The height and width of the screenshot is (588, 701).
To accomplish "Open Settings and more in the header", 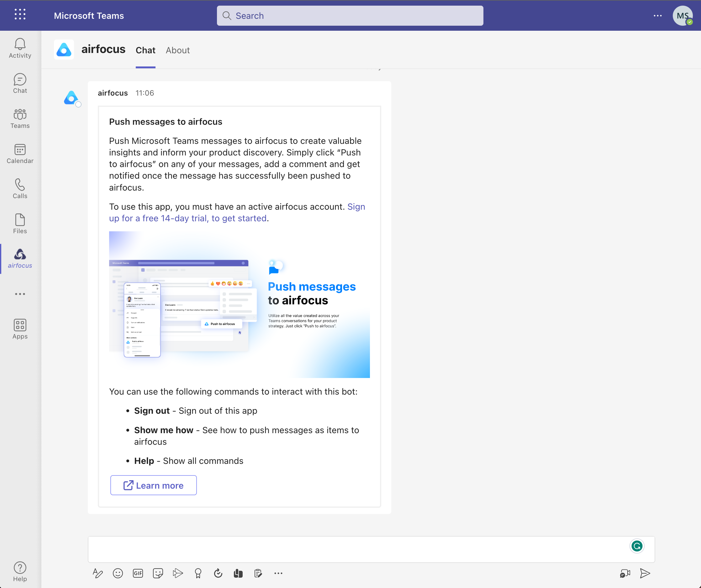I will tap(658, 16).
